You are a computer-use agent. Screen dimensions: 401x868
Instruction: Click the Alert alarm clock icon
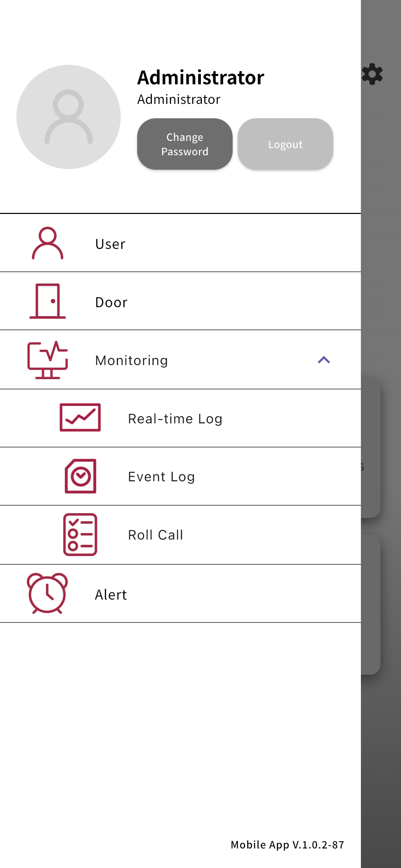pos(47,593)
